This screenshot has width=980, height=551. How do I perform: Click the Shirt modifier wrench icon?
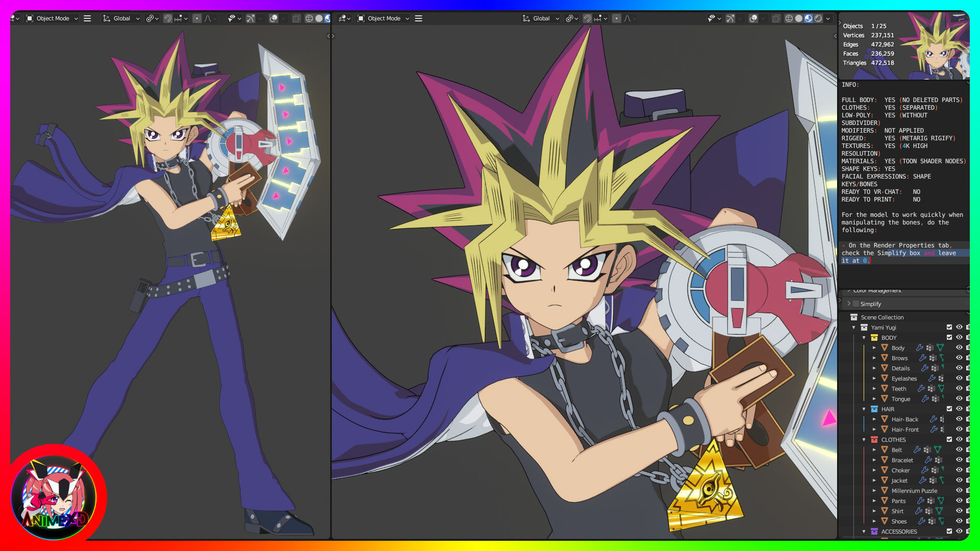[919, 511]
